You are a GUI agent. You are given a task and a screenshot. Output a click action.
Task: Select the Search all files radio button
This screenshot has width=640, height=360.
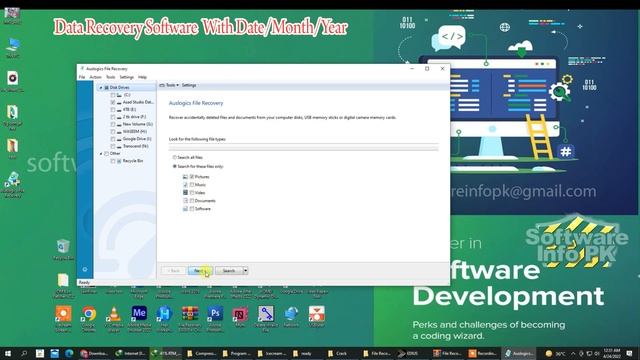point(175,158)
